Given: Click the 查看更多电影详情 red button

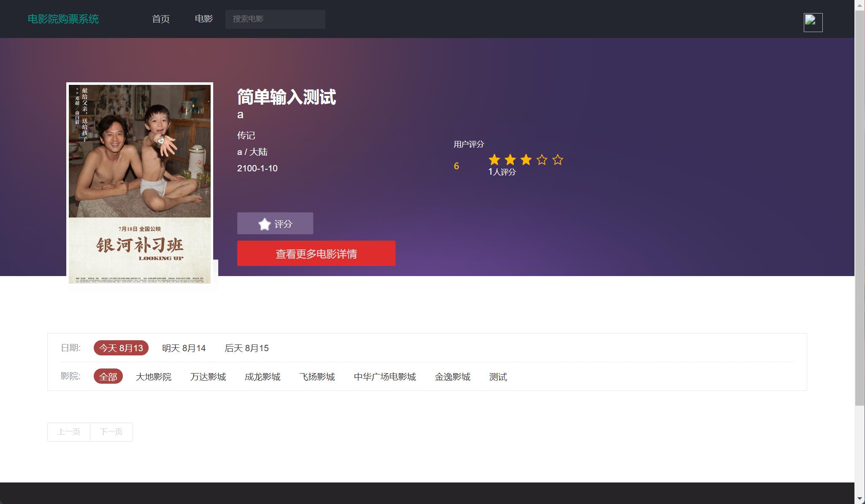Looking at the screenshot, I should 316,253.
